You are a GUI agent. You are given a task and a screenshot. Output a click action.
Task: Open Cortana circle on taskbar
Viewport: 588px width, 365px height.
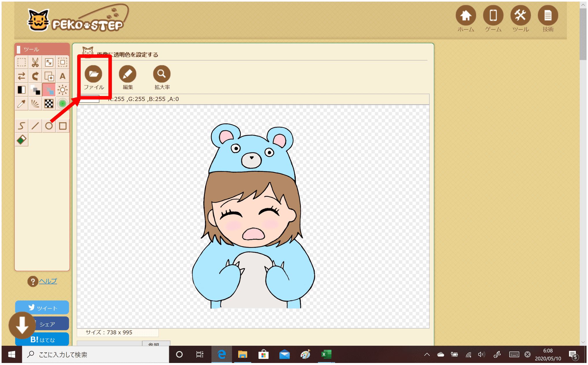(179, 354)
